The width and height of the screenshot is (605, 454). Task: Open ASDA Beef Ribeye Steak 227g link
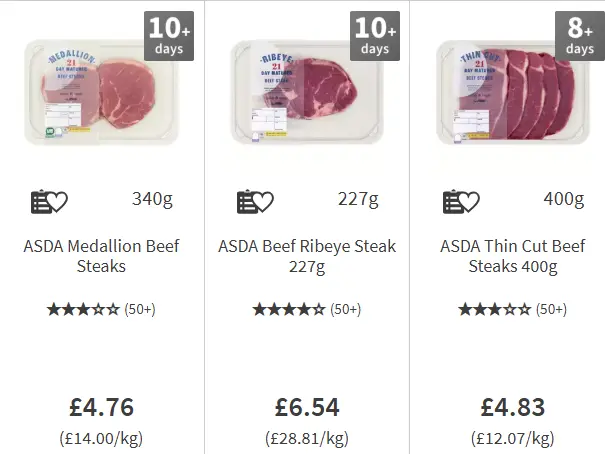pos(307,256)
